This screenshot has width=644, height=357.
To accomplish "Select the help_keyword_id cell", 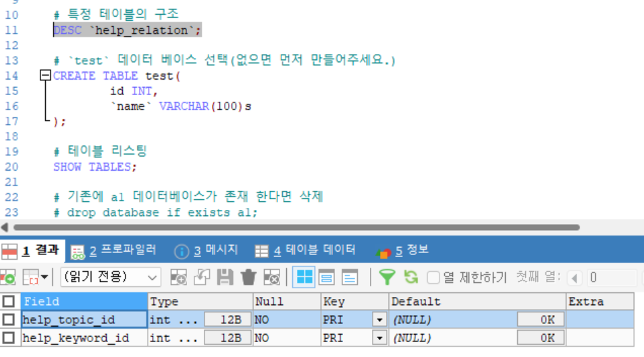I will tap(84, 337).
